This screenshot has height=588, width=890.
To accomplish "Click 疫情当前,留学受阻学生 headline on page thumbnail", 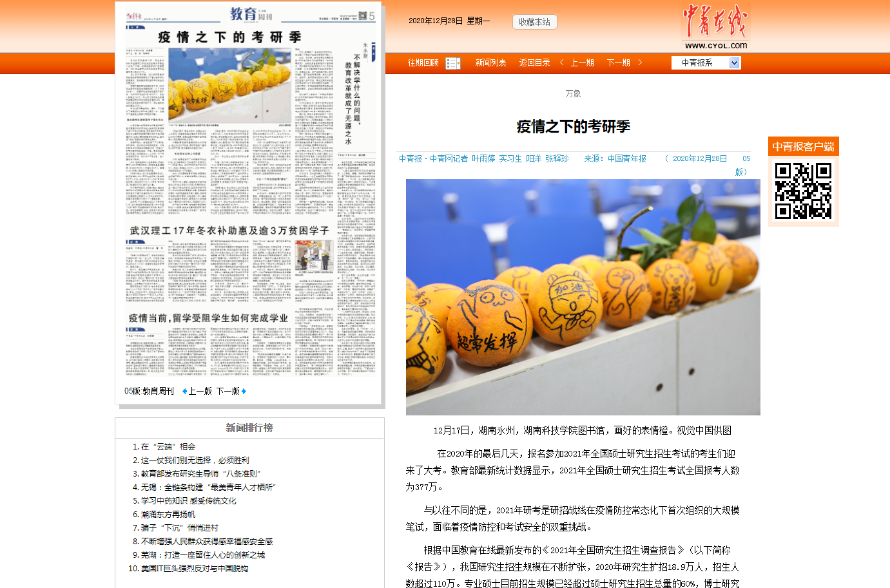I will 208,318.
